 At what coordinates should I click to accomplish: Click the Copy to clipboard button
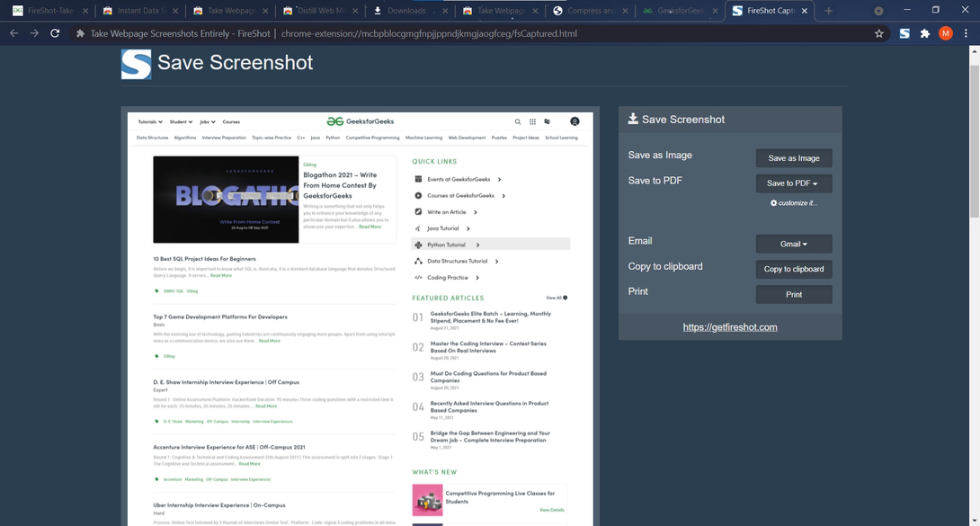click(x=794, y=269)
